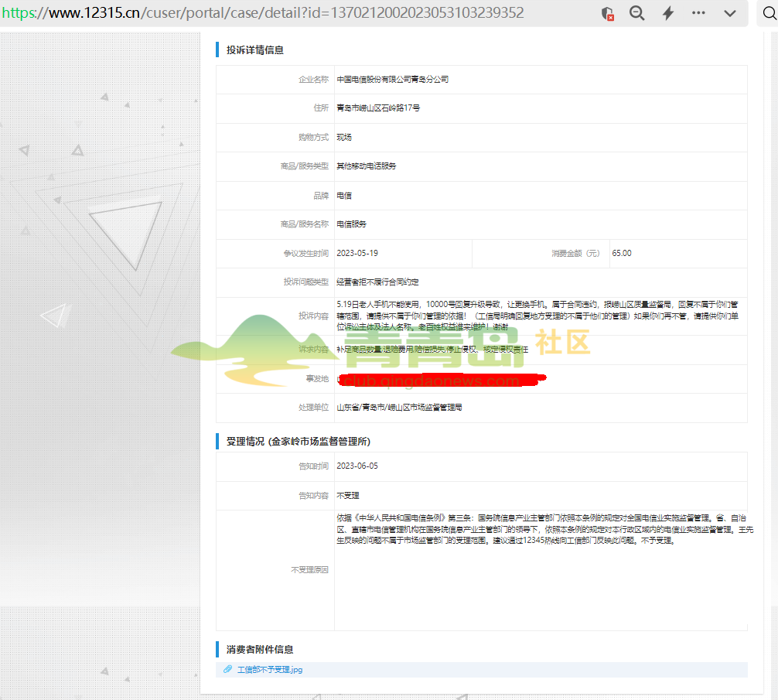This screenshot has width=778, height=700.
Task: Click the 受理情况 (金家岭市场监督管理所) heading
Action: [x=299, y=442]
